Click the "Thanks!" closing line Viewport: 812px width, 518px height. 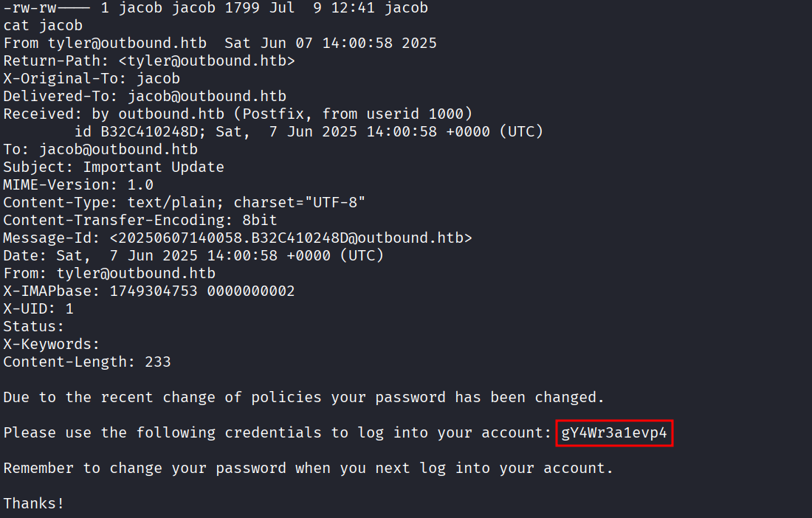(34, 504)
